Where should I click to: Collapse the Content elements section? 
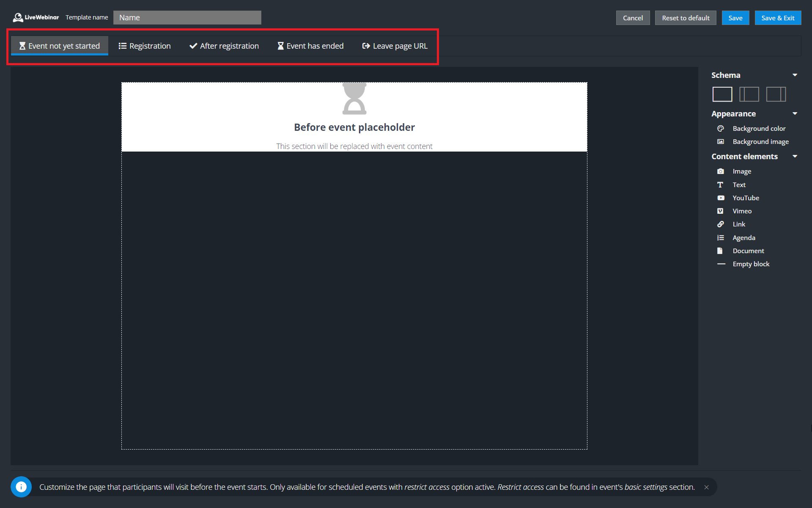coord(795,156)
